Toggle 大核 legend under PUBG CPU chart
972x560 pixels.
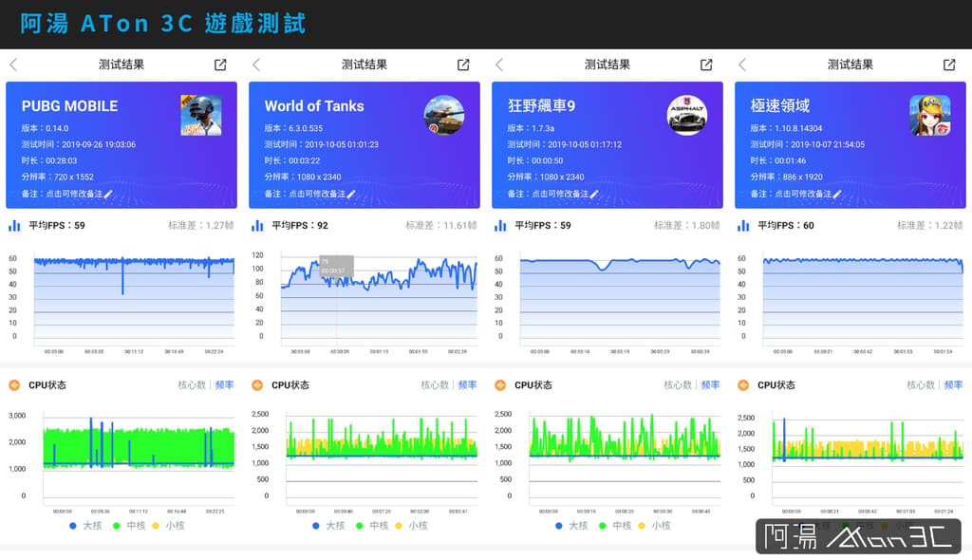pos(85,526)
